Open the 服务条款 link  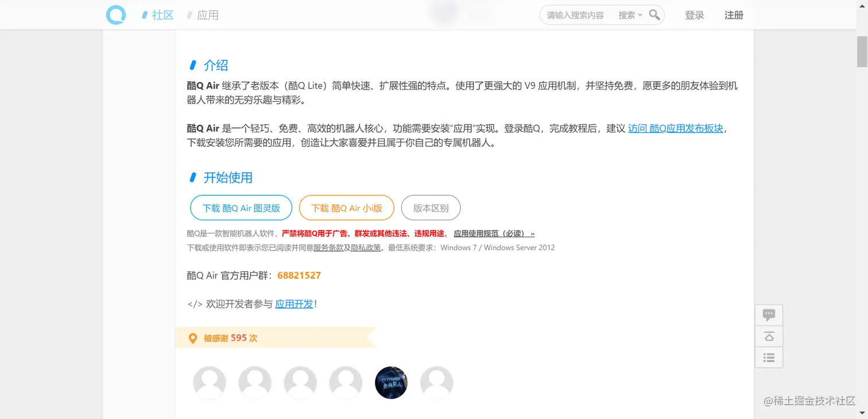click(x=328, y=248)
